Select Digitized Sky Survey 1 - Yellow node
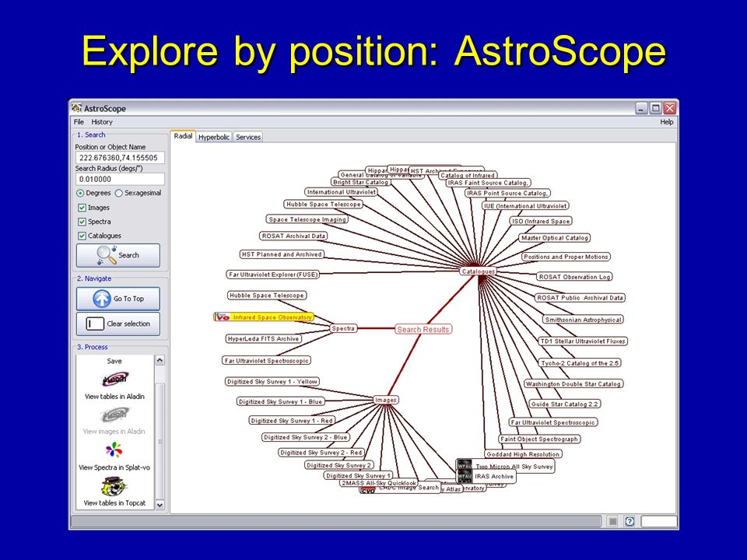The image size is (747, 560). click(272, 381)
